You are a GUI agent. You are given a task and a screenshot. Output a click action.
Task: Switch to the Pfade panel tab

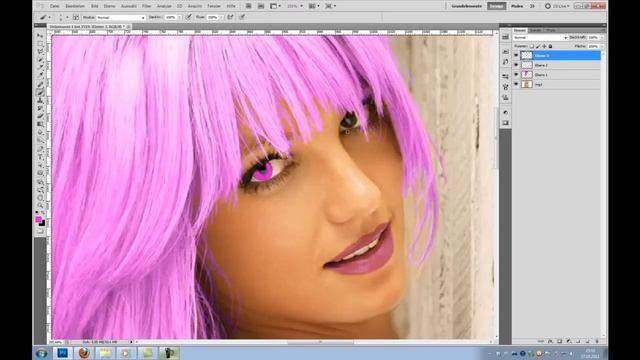click(x=551, y=31)
